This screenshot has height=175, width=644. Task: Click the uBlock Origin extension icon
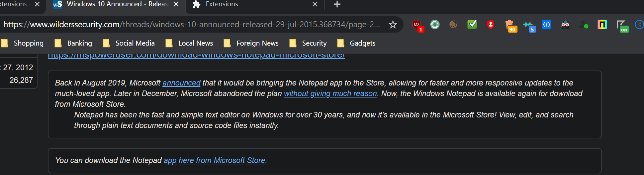tap(417, 25)
